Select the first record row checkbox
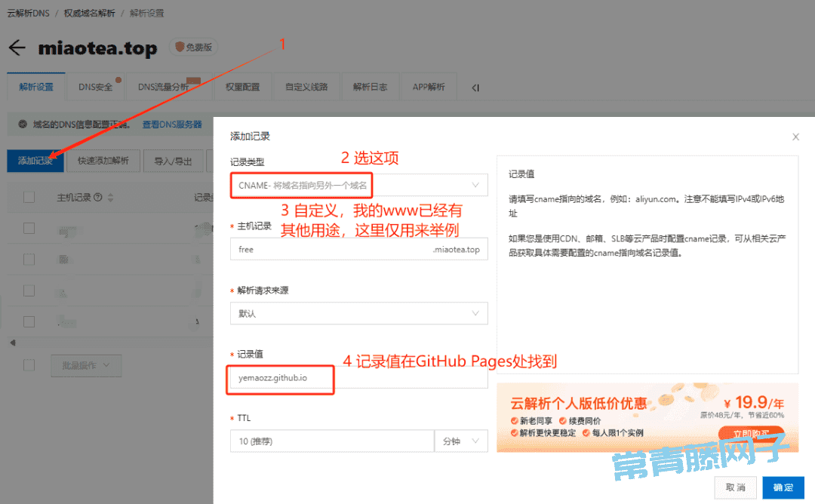815x504 pixels. pyautogui.click(x=29, y=229)
